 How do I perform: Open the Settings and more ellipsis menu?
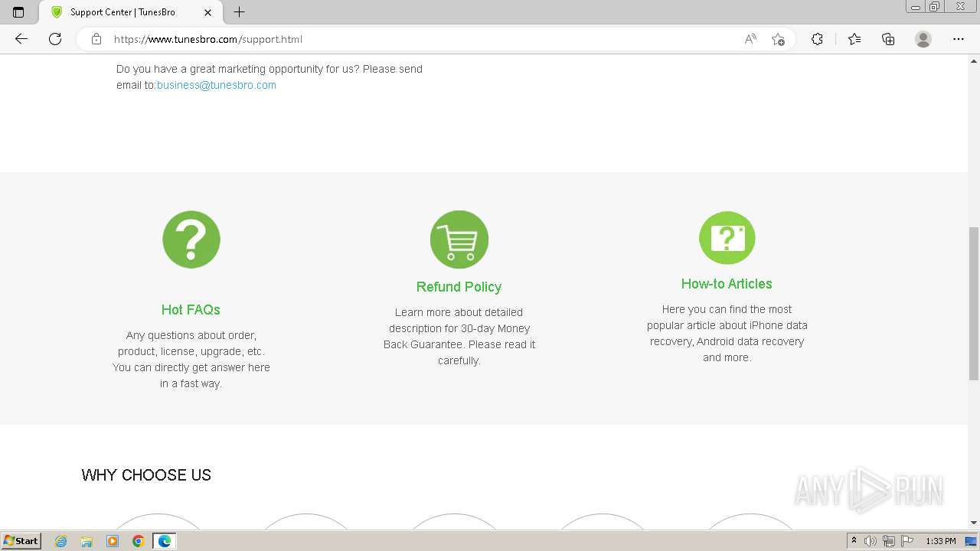pos(959,39)
